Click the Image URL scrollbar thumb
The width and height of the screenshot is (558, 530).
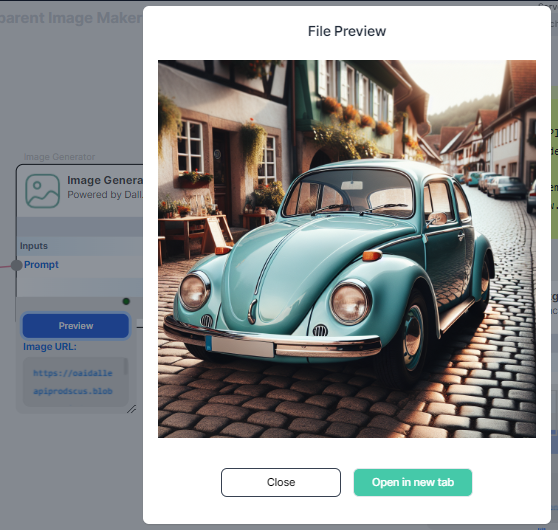pyautogui.click(x=125, y=366)
